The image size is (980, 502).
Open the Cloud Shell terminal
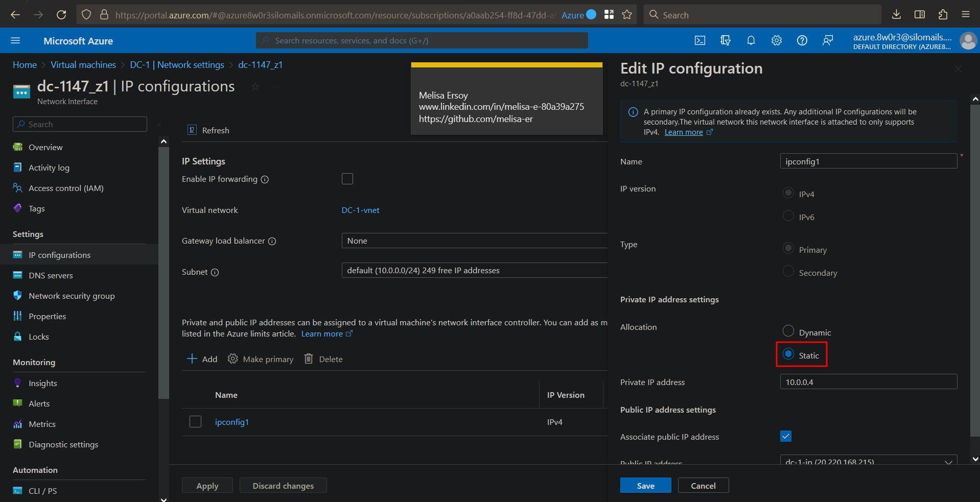[x=699, y=40]
